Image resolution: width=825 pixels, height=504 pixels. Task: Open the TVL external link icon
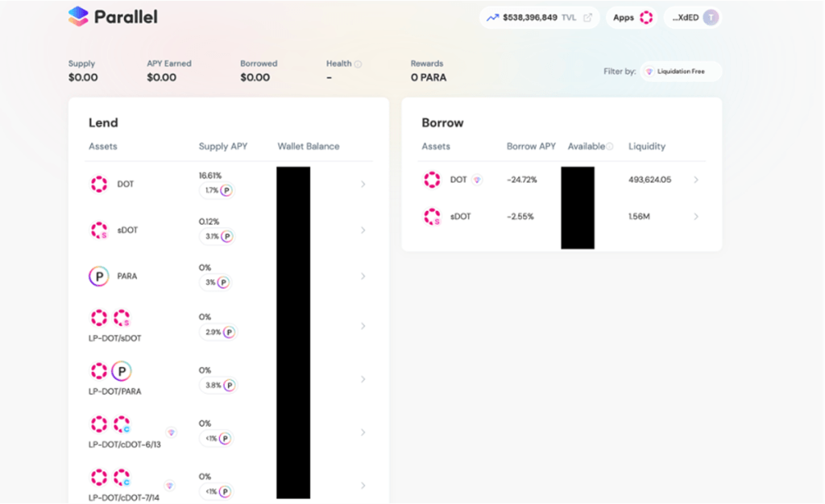pyautogui.click(x=587, y=18)
